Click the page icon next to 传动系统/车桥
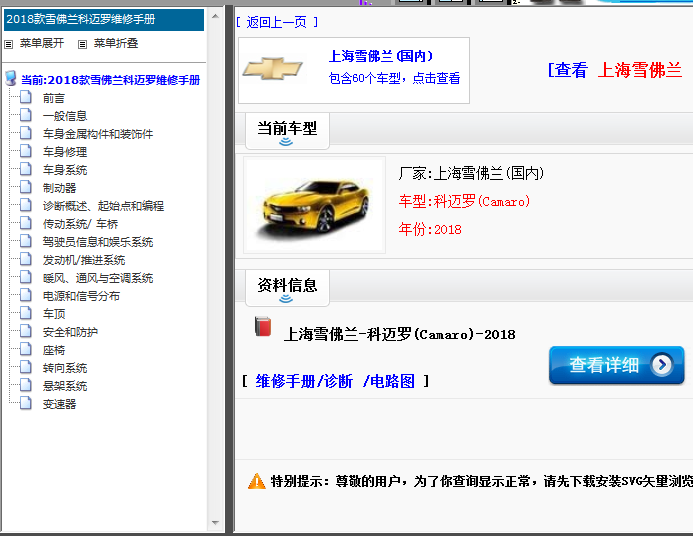This screenshot has width=693, height=536. 26,223
